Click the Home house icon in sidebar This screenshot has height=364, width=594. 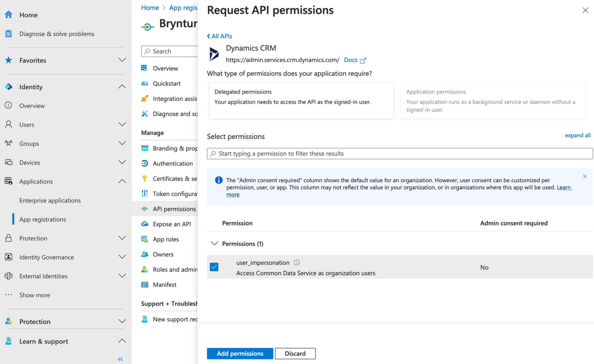click(9, 15)
